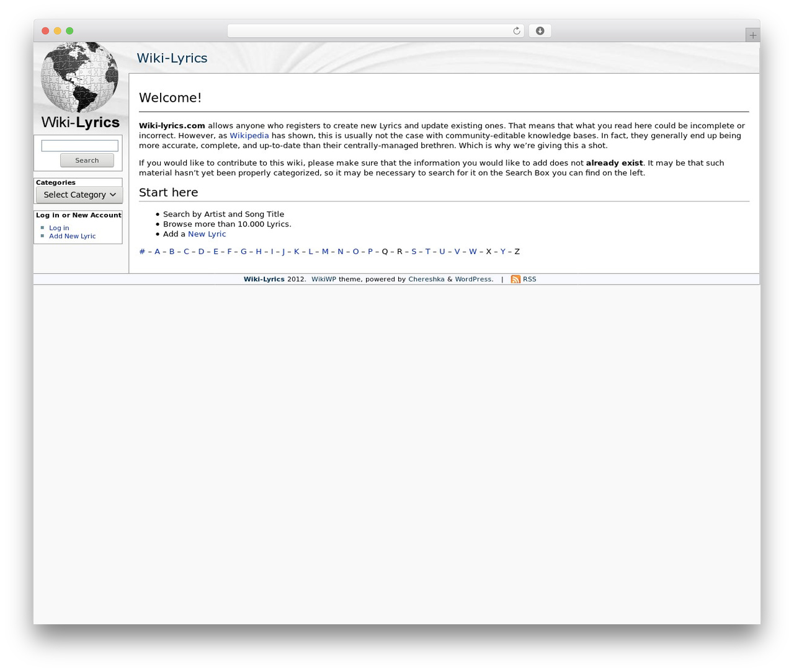Browse lyrics starting with letter Y

pos(503,252)
